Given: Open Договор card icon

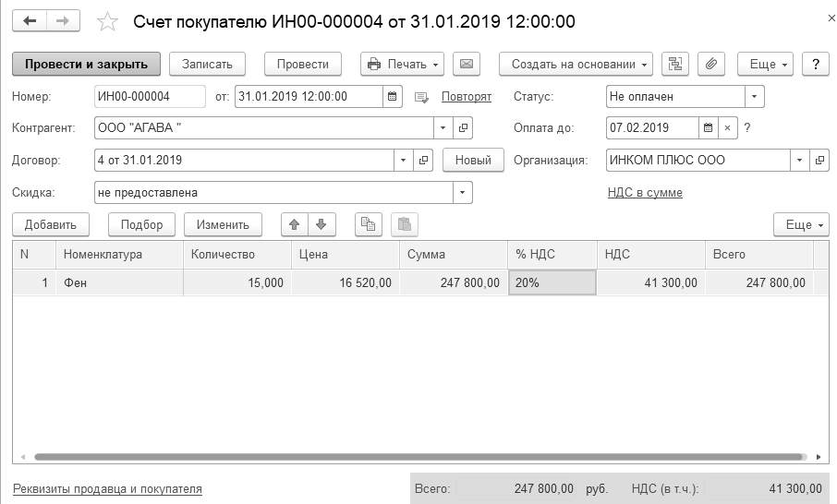Looking at the screenshot, I should click(423, 160).
